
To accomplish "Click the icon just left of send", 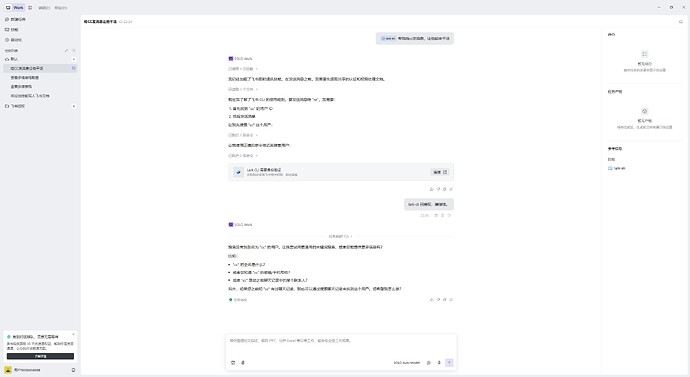I will pos(439,363).
